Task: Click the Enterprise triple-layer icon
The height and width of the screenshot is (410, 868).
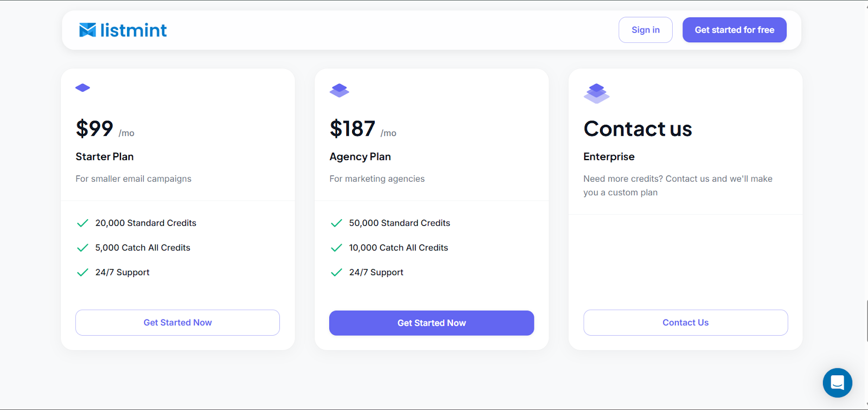Action: tap(596, 93)
